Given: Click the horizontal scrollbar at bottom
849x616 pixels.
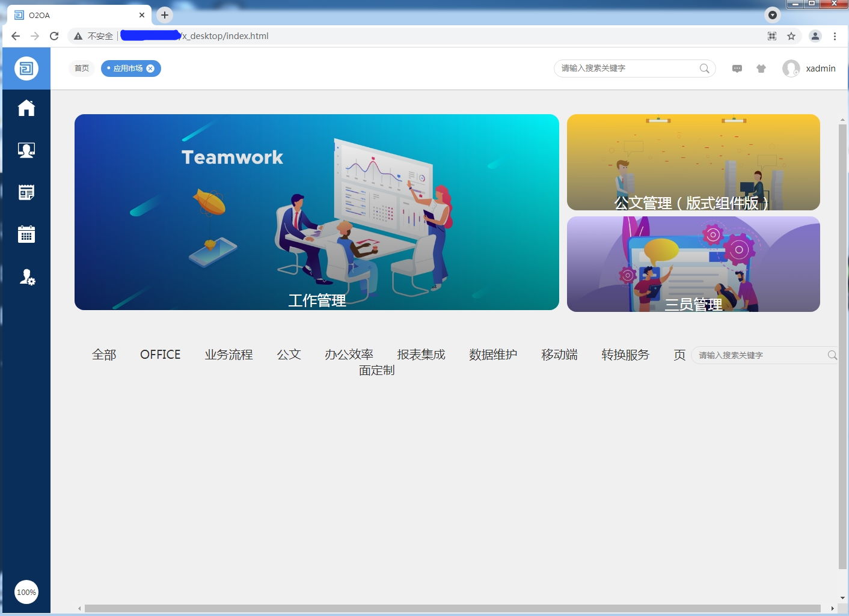Looking at the screenshot, I should pos(452,608).
